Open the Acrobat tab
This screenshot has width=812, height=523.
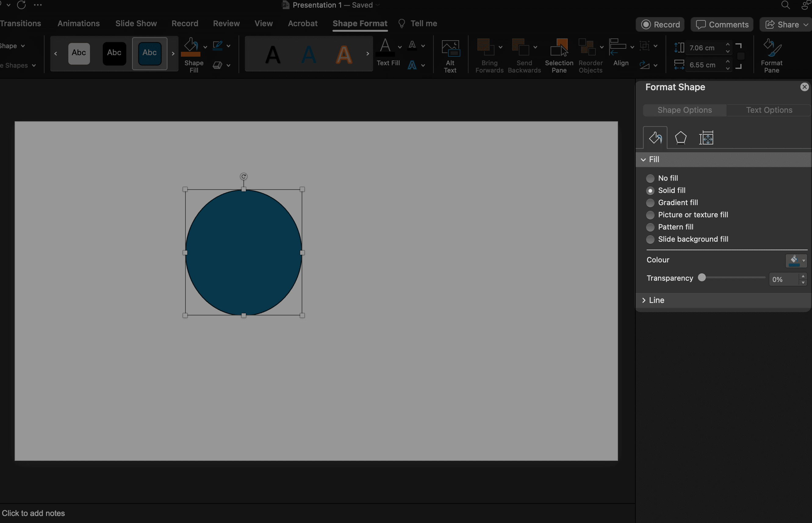click(x=303, y=23)
